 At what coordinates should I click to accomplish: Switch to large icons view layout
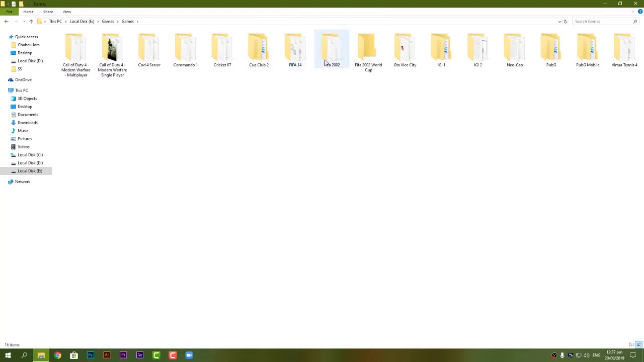pos(639,345)
